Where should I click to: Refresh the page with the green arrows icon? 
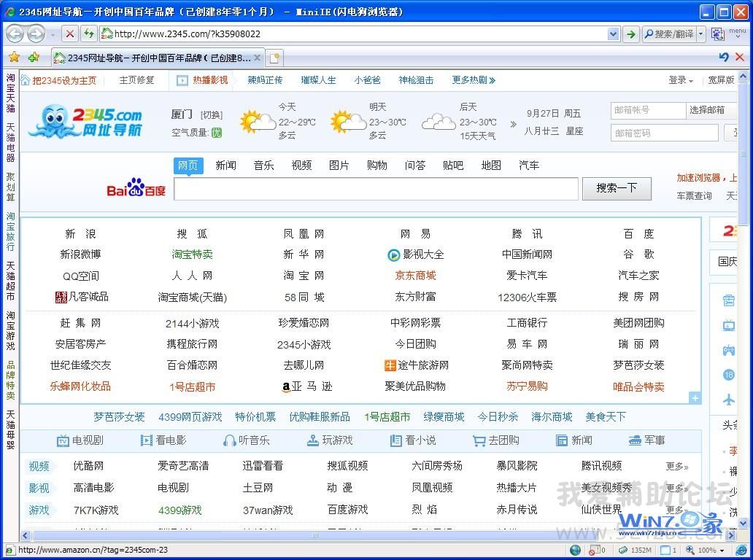click(88, 34)
